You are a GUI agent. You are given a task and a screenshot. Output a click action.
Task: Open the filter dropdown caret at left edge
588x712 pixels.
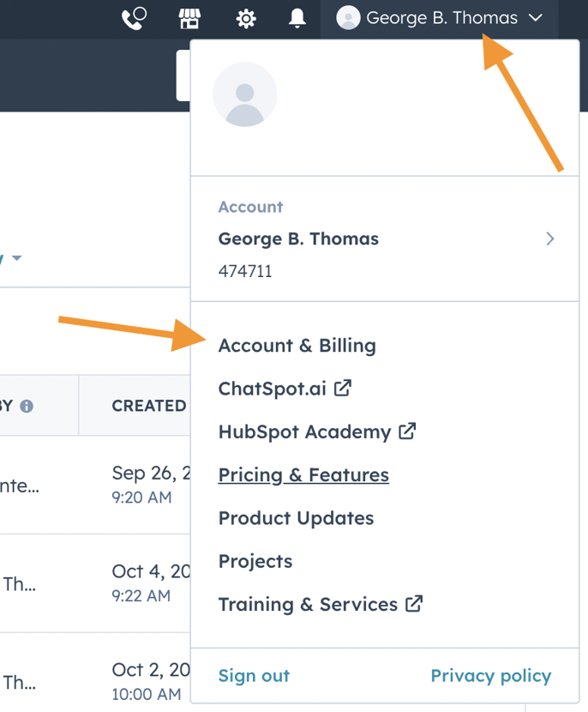(x=16, y=257)
